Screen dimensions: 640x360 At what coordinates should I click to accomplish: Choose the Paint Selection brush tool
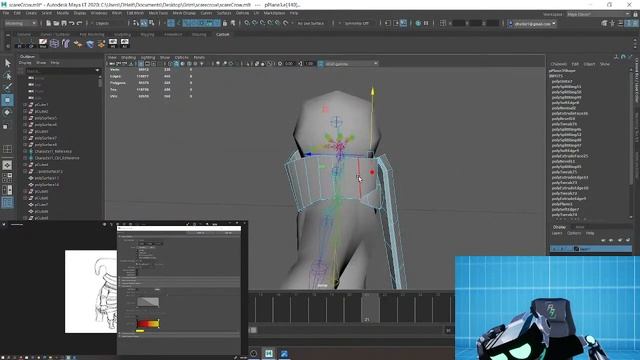point(7,87)
